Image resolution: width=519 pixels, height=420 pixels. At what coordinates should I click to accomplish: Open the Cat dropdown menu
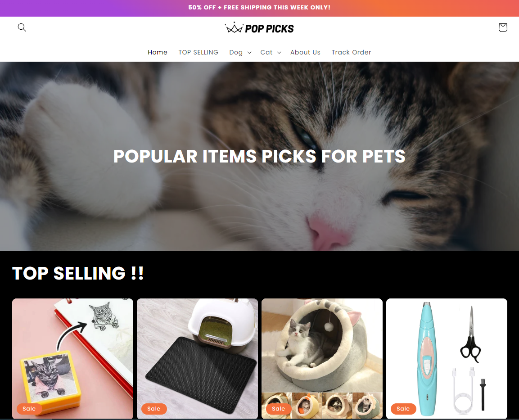[x=271, y=52]
